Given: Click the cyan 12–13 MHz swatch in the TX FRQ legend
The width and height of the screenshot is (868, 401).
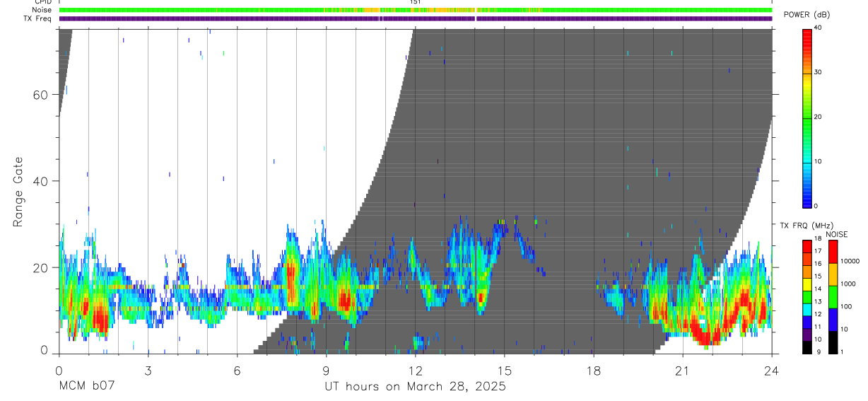Looking at the screenshot, I should [x=807, y=308].
